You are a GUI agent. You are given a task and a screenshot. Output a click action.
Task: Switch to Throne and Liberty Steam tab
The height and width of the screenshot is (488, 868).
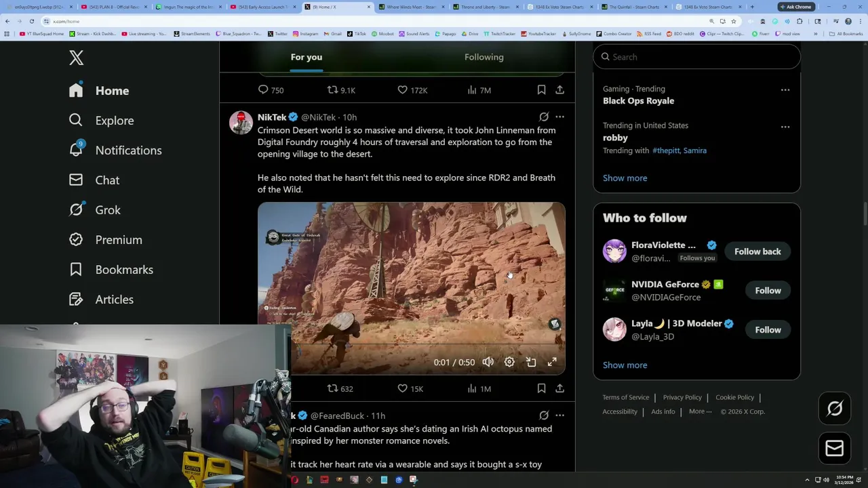(x=486, y=7)
